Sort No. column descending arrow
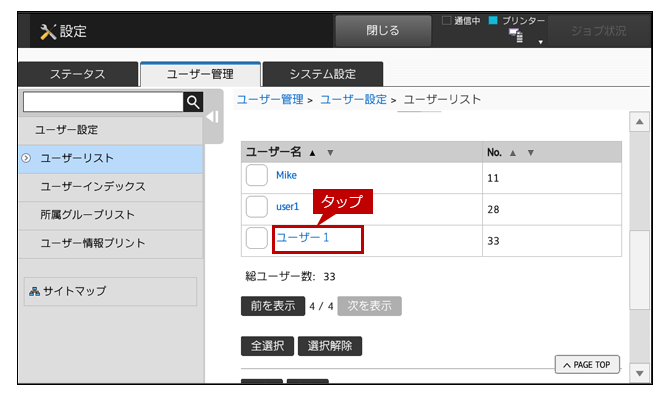The width and height of the screenshot is (670, 396). [x=530, y=153]
